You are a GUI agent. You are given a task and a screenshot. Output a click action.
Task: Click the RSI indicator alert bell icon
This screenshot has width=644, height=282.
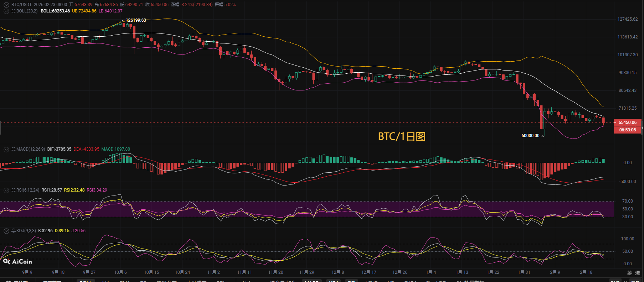(14, 190)
